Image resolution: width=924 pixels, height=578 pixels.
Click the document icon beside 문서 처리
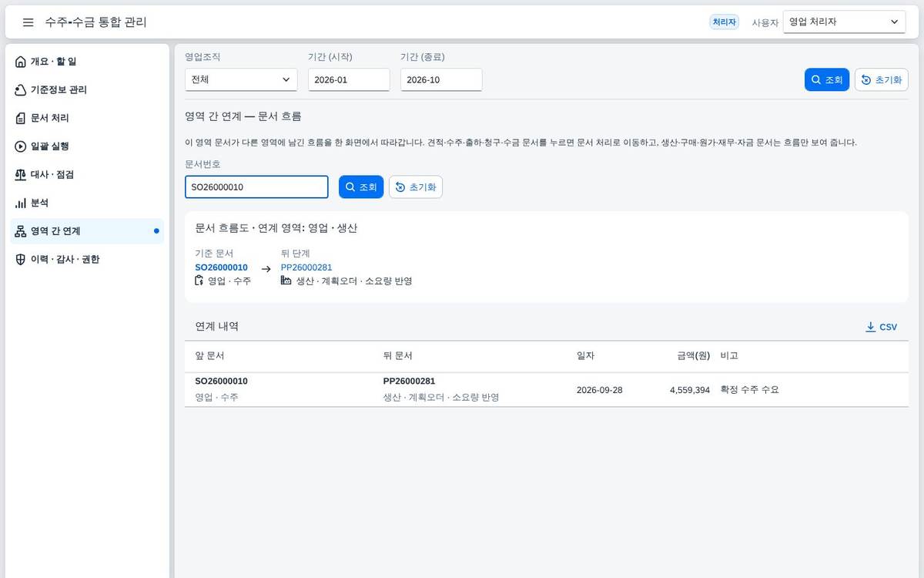click(21, 118)
